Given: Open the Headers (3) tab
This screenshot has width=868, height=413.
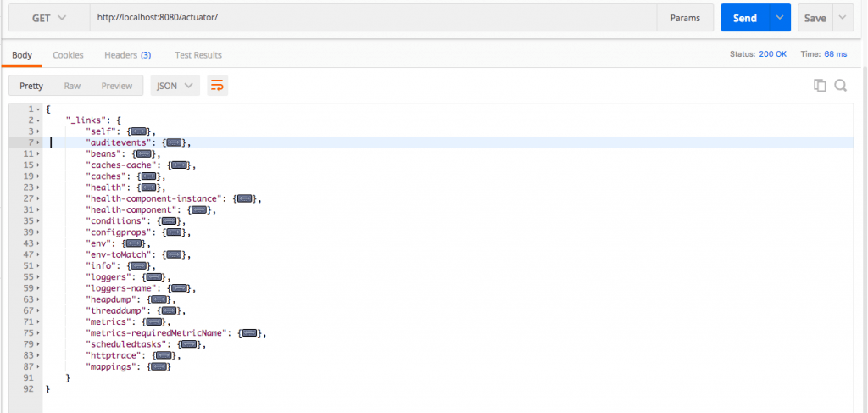Looking at the screenshot, I should pyautogui.click(x=127, y=55).
